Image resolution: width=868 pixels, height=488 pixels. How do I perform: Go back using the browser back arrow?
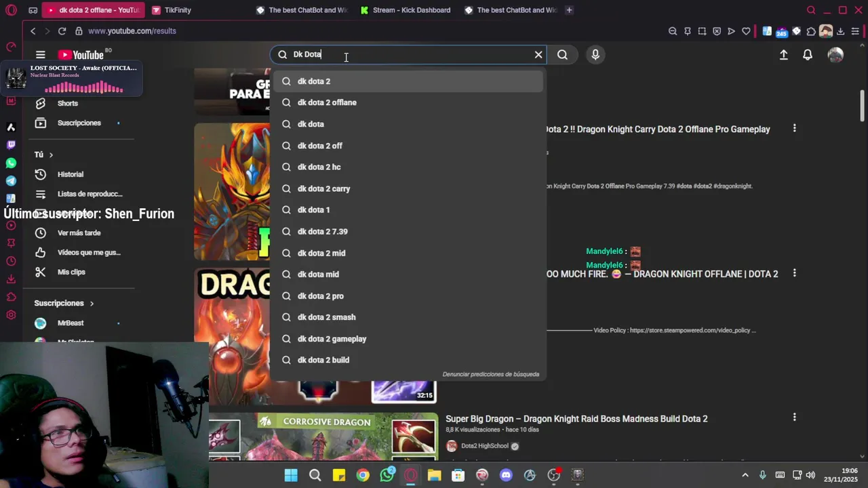coord(33,31)
